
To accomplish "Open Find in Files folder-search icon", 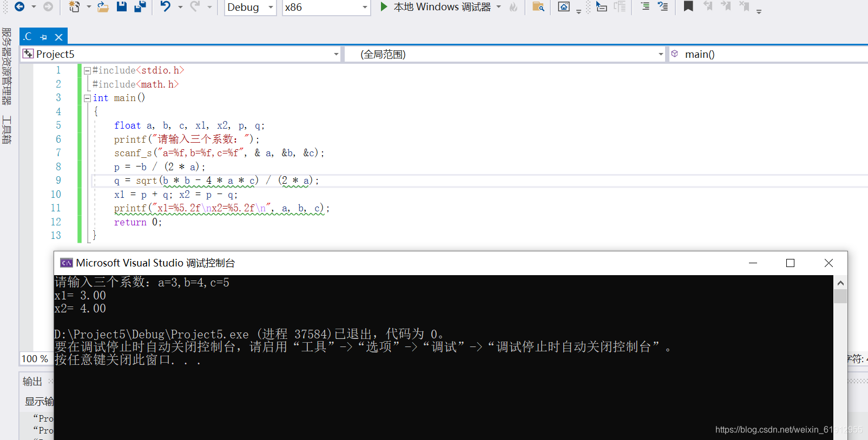I will [x=538, y=6].
